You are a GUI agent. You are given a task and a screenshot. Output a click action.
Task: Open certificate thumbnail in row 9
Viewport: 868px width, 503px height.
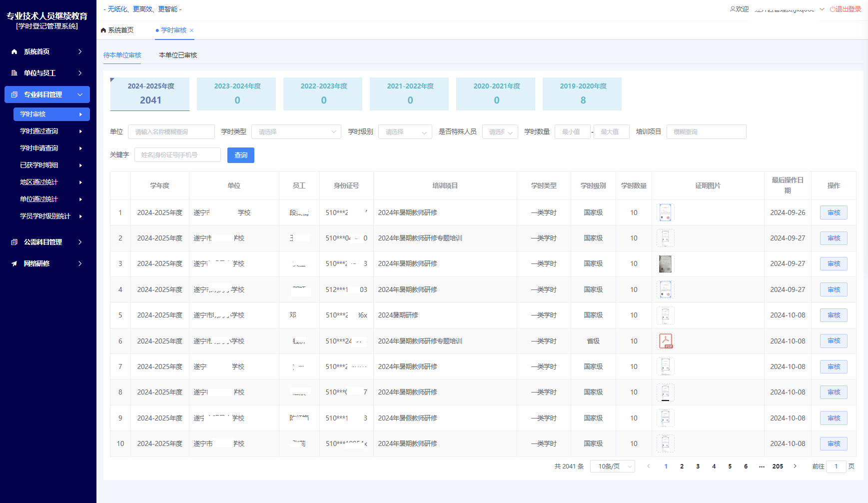(665, 418)
